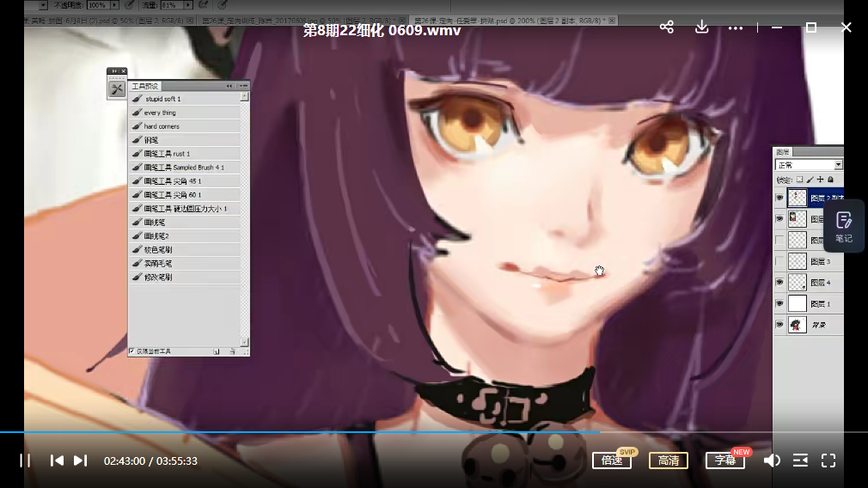The width and height of the screenshot is (868, 488).
Task: Select the 画笔工具 尖角 45 1 preset
Action: click(x=185, y=181)
